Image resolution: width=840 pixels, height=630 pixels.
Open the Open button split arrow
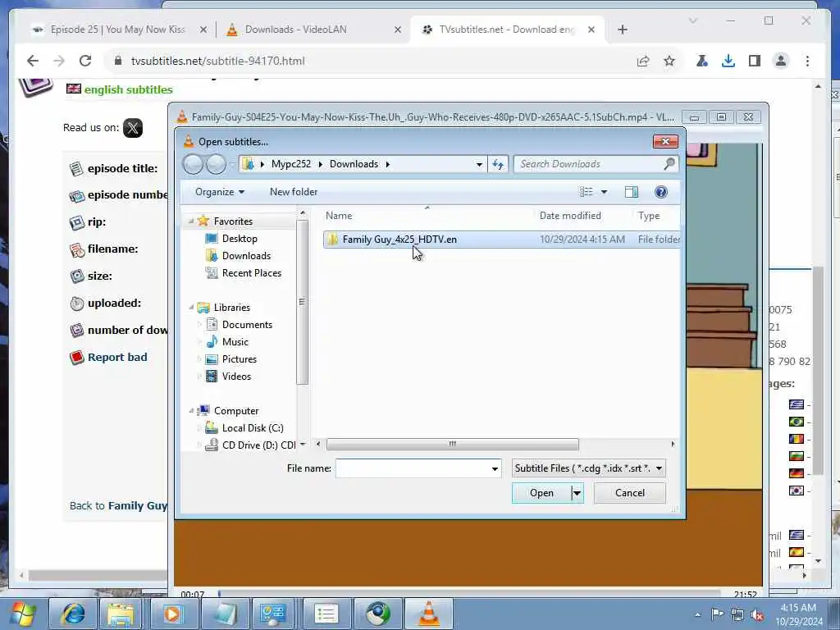(577, 493)
